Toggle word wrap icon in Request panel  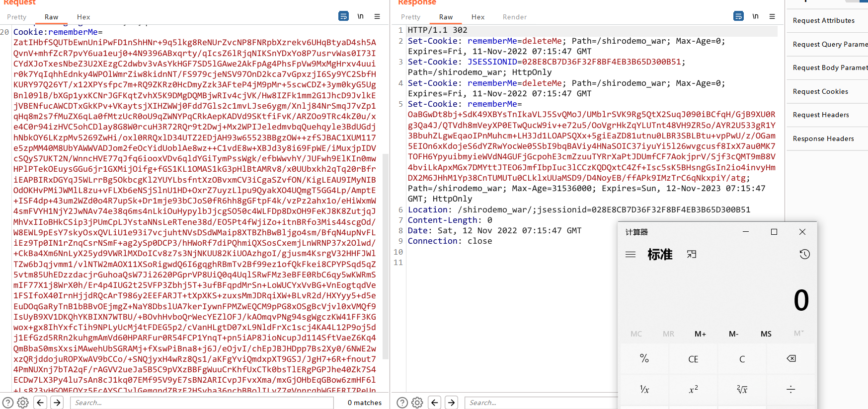click(343, 16)
